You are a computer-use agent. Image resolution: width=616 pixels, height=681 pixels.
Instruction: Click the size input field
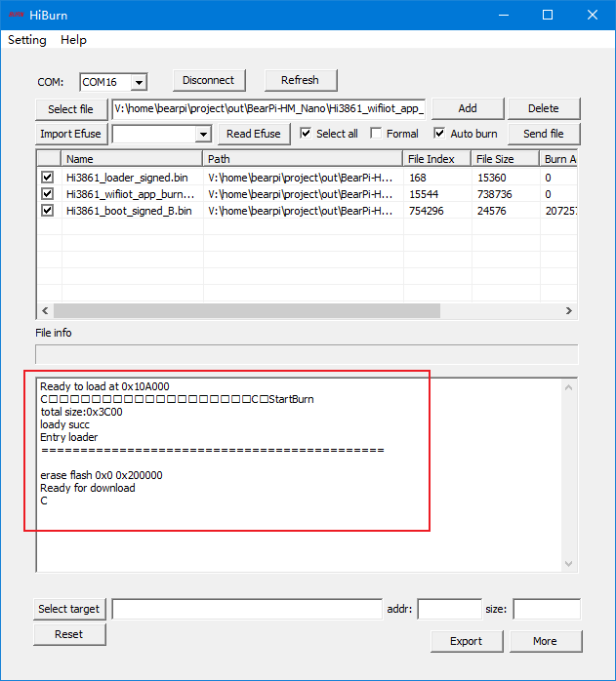(x=547, y=610)
